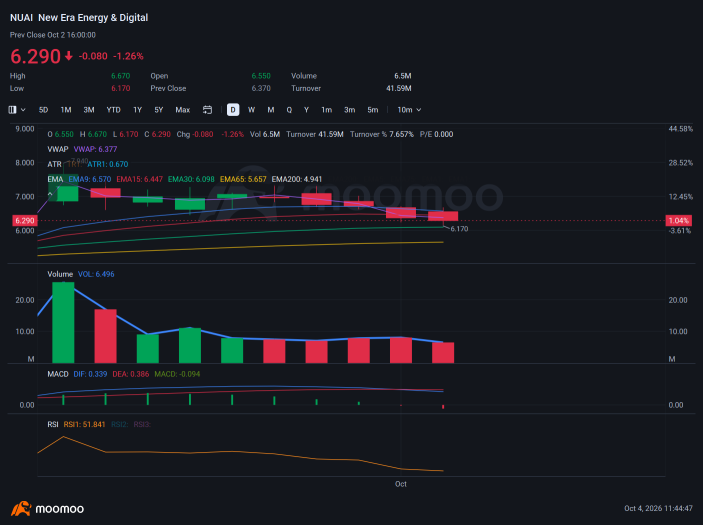Click the NUAI ticker symbol
Image resolution: width=703 pixels, height=525 pixels.
pos(21,18)
